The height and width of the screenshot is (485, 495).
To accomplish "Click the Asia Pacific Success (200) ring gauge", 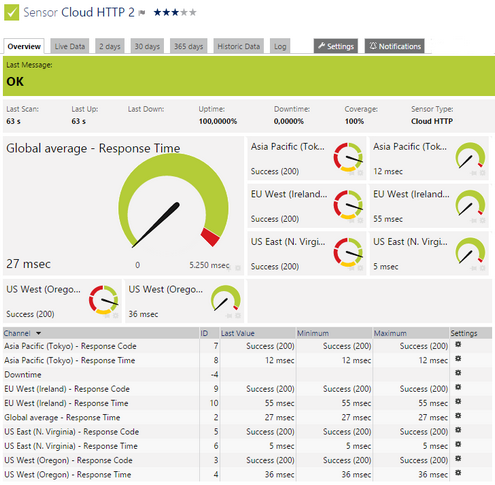I will coord(348,157).
